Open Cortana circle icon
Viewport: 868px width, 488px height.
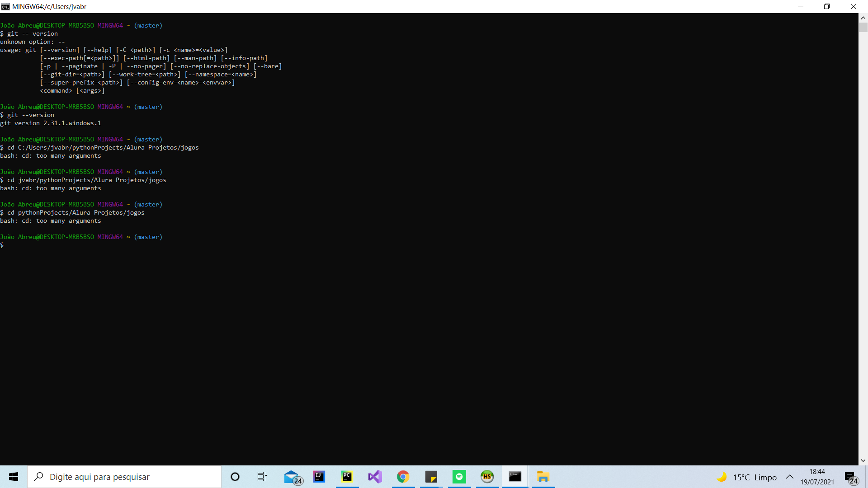tap(235, 477)
